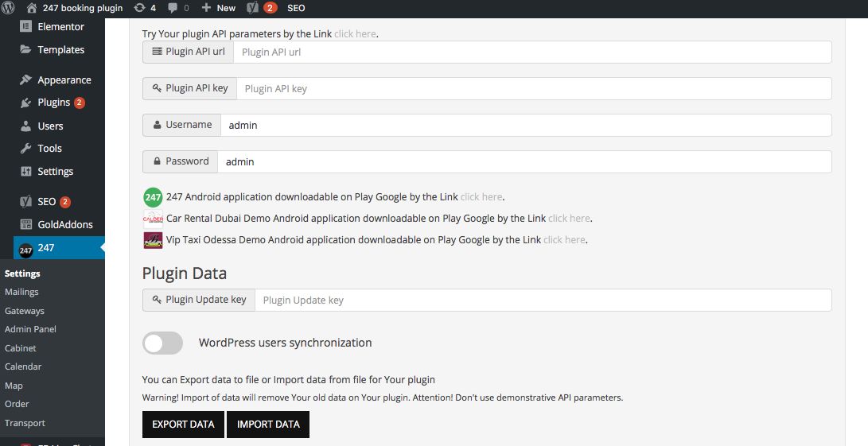Follow the Car Rental Dubai click here link
Viewport: 868px width, 446px height.
[x=569, y=218]
